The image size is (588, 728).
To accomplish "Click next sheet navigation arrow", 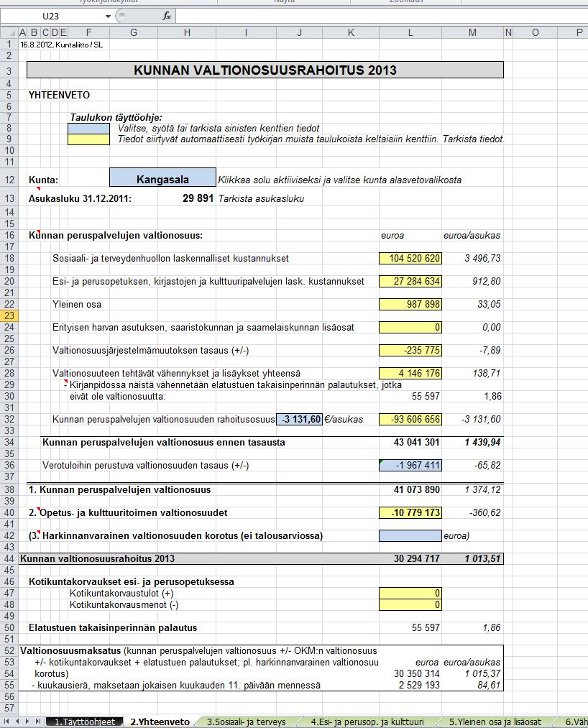I will [27, 722].
